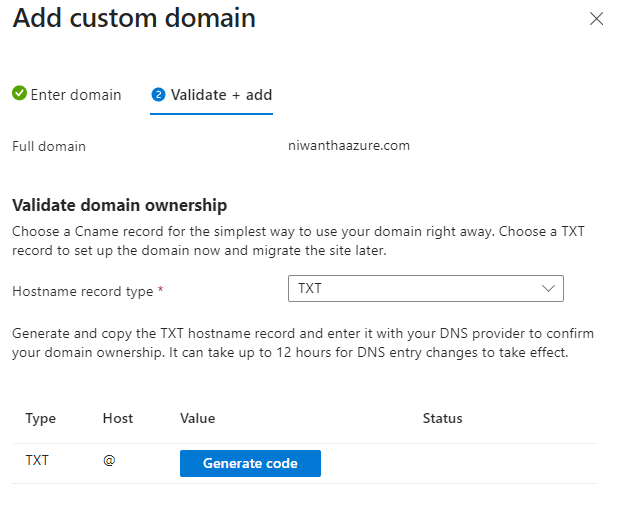The width and height of the screenshot is (623, 518).
Task: Select the @ host cell in the table
Action: click(109, 462)
